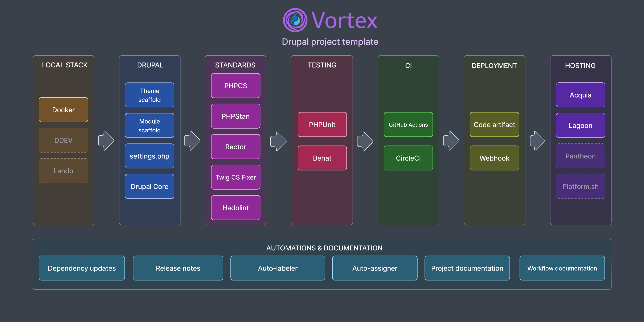This screenshot has height=322, width=644.
Task: Open the Dependency updates box
Action: coord(82,268)
